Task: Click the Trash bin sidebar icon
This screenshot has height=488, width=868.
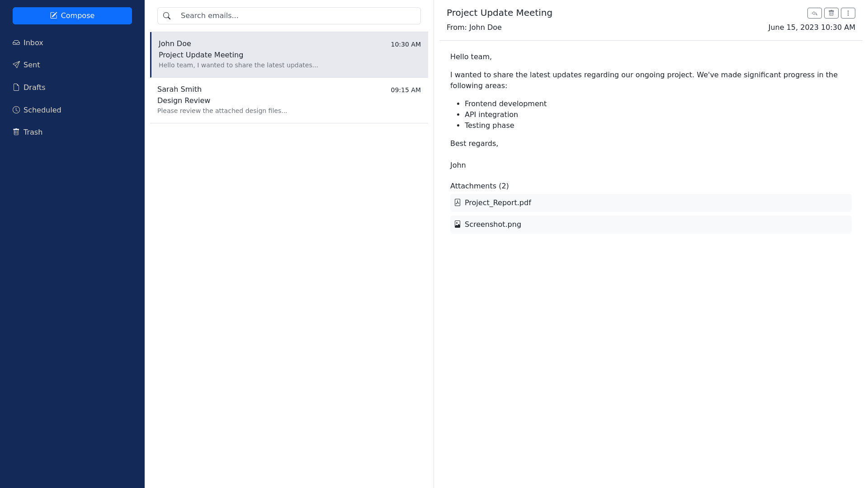Action: 16,132
